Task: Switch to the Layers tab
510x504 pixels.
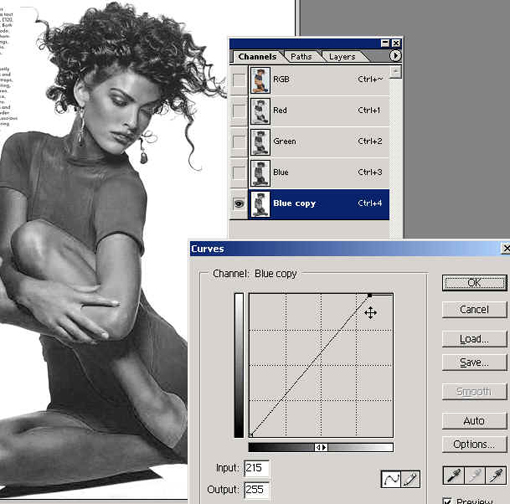Action: coord(342,57)
